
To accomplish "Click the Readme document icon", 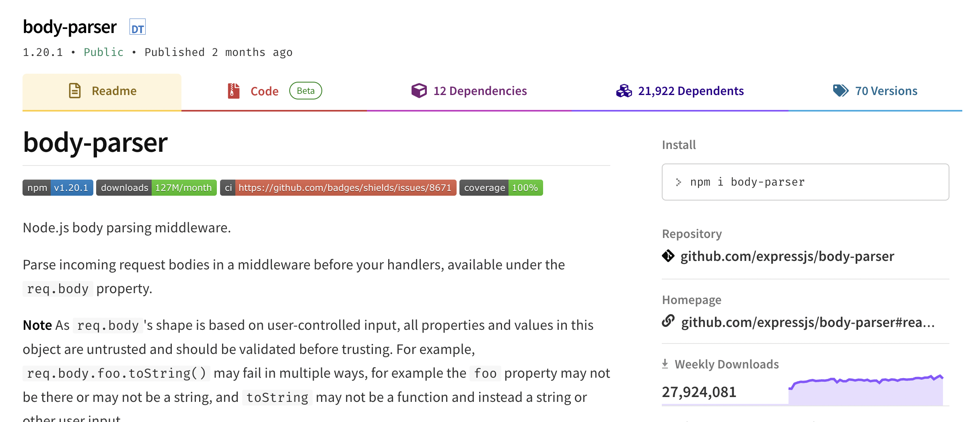I will point(75,91).
